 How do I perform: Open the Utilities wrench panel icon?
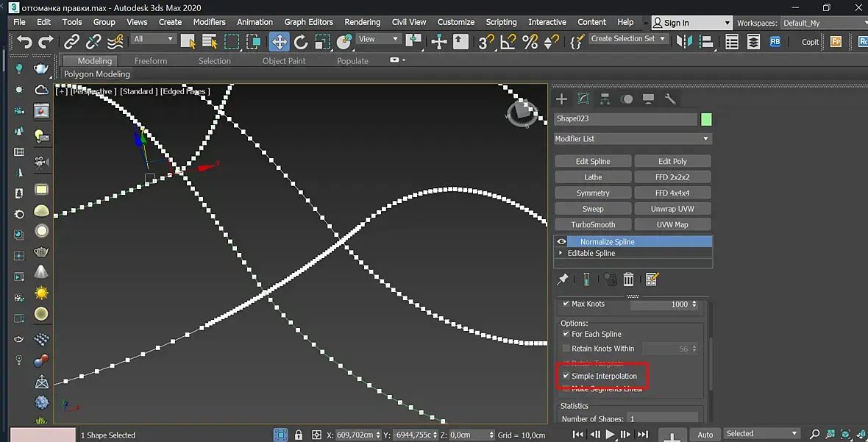pyautogui.click(x=669, y=99)
